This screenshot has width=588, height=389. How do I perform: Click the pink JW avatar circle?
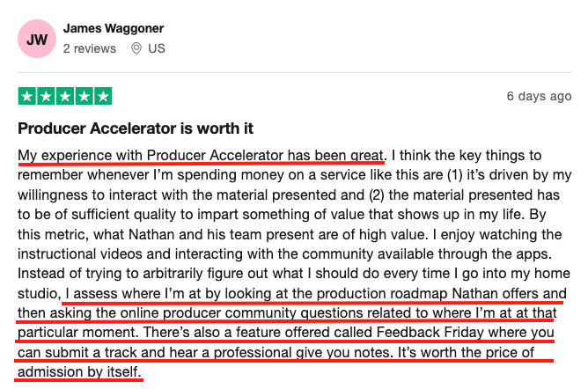[x=37, y=39]
